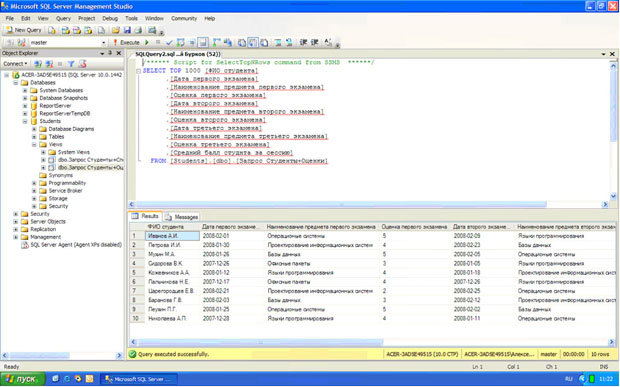Select the Service Broker folder
The height and width of the screenshot is (387, 620).
point(65,191)
